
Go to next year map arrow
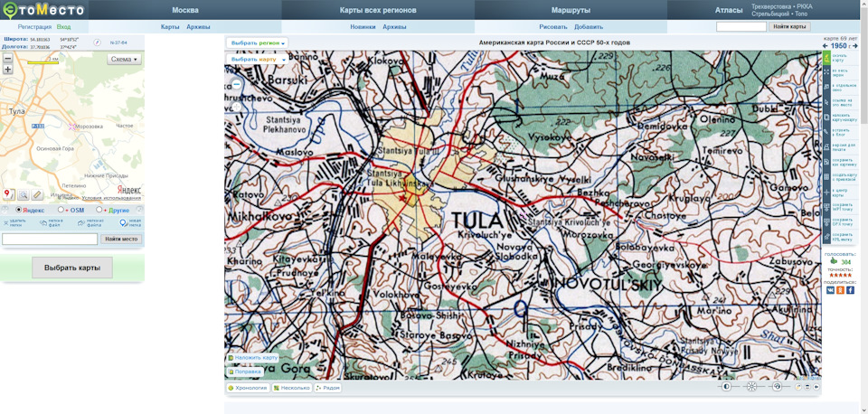[x=855, y=46]
